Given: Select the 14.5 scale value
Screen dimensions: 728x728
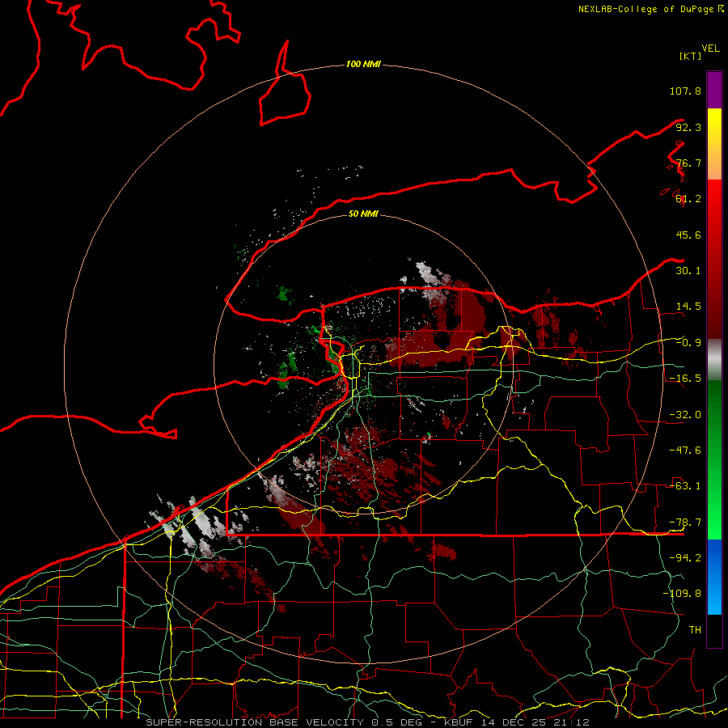Looking at the screenshot, I should pyautogui.click(x=688, y=307).
